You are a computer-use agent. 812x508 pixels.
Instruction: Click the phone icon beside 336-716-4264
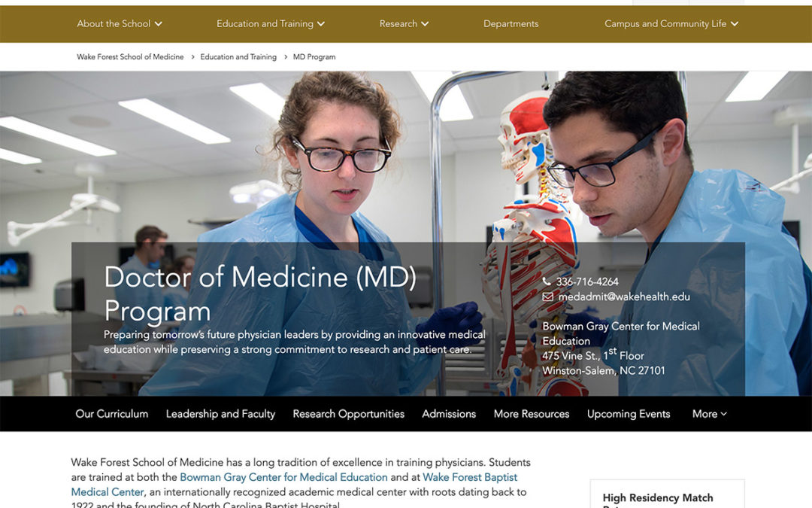click(547, 281)
